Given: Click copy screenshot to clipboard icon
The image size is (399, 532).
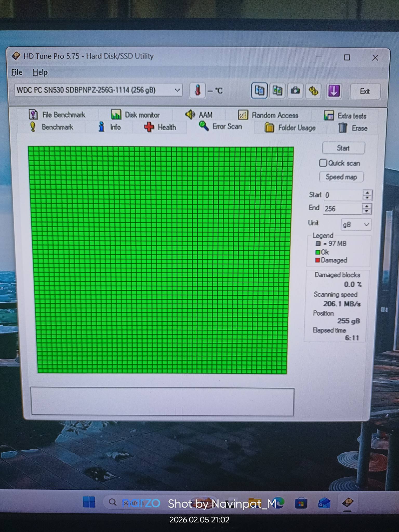Looking at the screenshot, I should coord(277,91).
